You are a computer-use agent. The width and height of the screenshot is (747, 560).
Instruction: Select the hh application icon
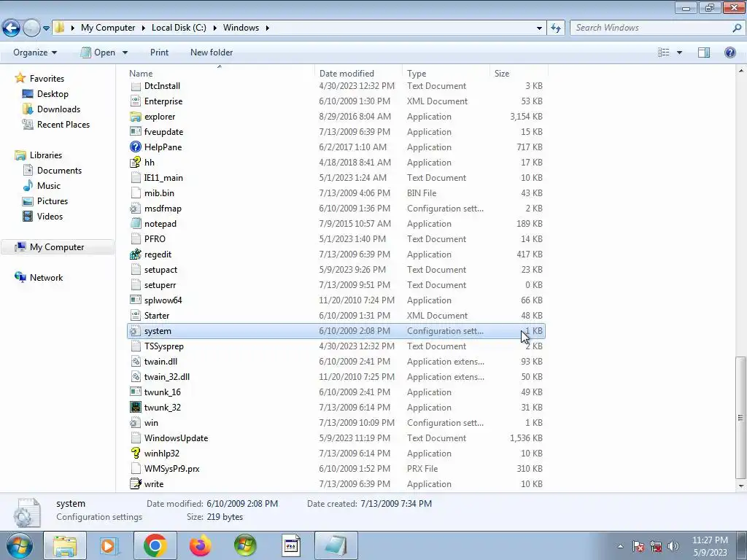point(136,163)
